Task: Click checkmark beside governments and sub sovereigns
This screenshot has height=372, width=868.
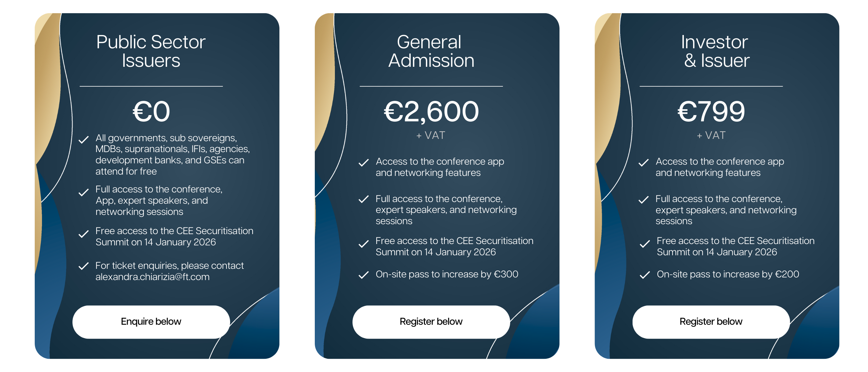Action: [84, 140]
